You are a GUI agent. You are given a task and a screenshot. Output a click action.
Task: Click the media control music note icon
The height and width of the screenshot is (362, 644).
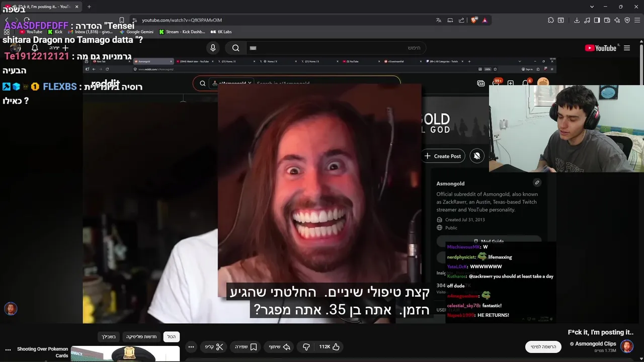click(x=587, y=20)
